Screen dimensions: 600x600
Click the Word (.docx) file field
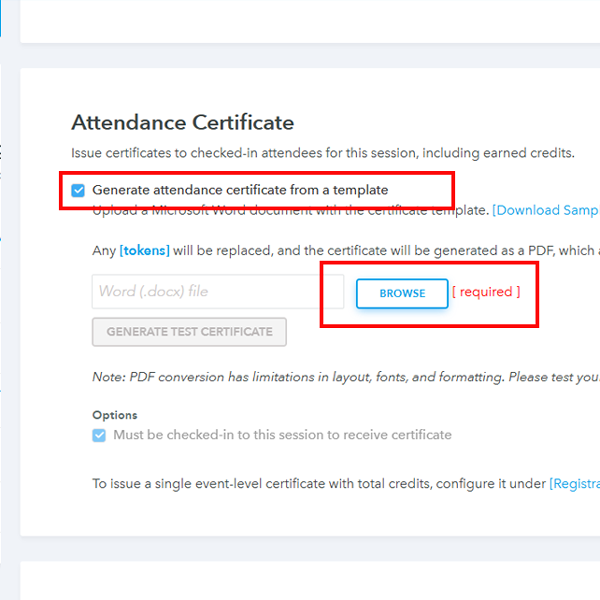point(204,292)
